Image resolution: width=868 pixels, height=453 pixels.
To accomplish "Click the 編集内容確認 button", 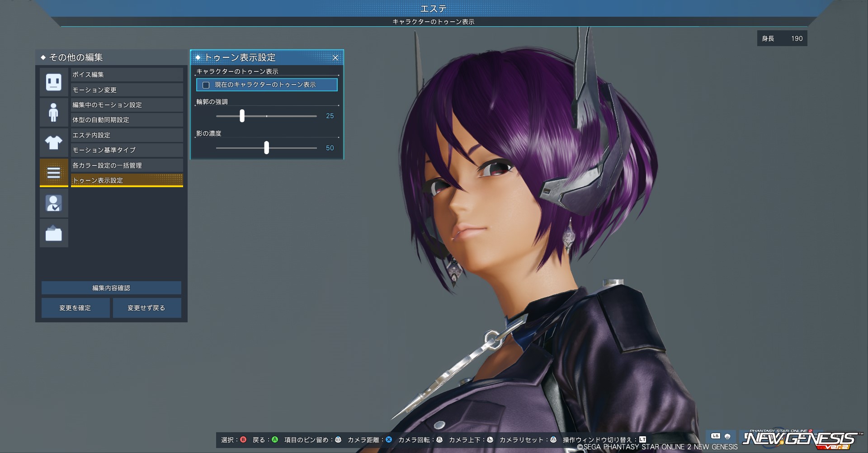I will (111, 288).
